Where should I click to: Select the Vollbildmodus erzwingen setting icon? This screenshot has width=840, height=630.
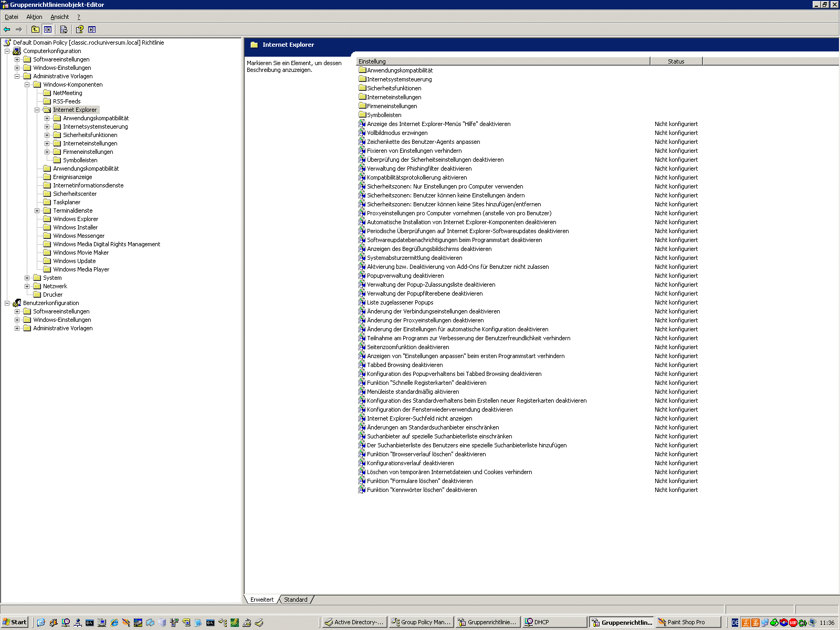tap(362, 133)
